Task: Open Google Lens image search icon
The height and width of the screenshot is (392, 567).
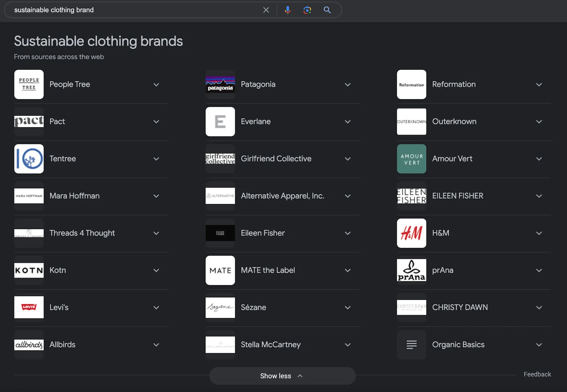Action: point(307,10)
